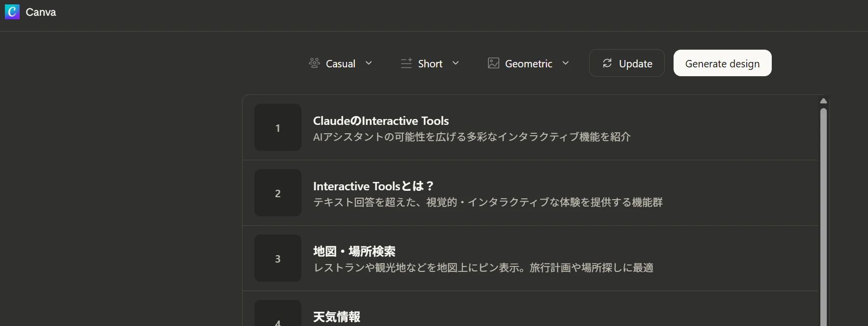Image resolution: width=868 pixels, height=326 pixels.
Task: Click the description starting 'AIアシスタントの可能性'
Action: [472, 137]
